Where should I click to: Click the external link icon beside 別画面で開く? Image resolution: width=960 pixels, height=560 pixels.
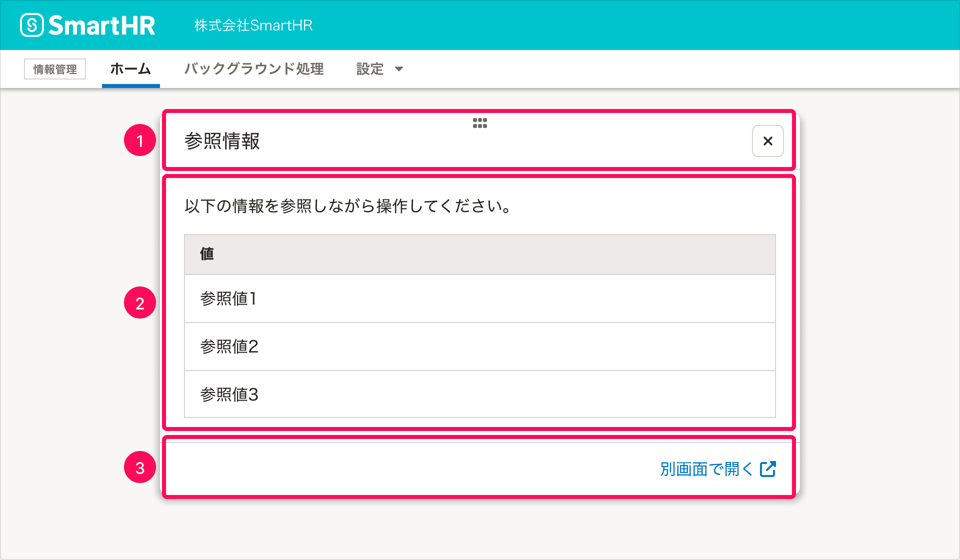point(768,469)
